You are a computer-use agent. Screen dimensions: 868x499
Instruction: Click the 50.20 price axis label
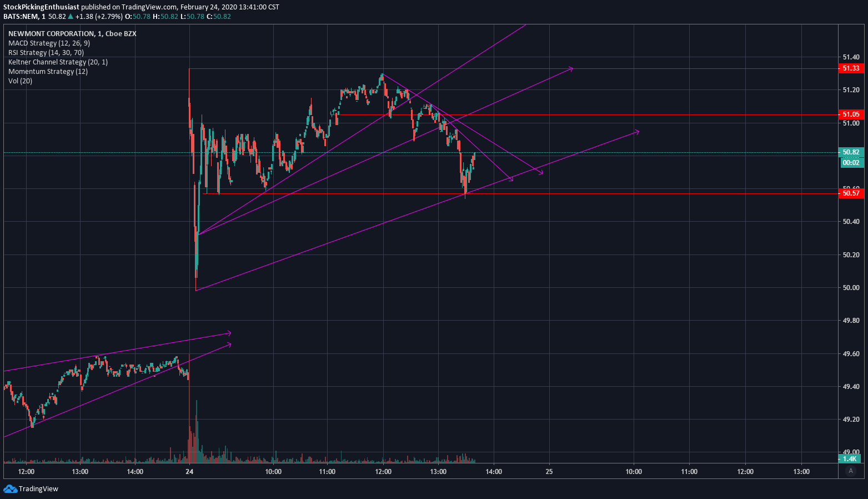point(851,255)
